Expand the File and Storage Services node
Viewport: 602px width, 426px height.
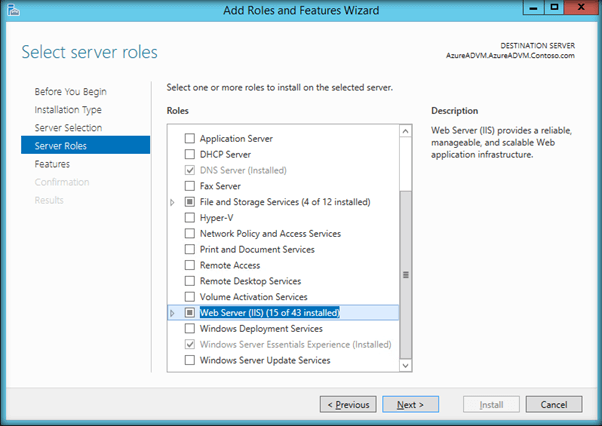[173, 202]
